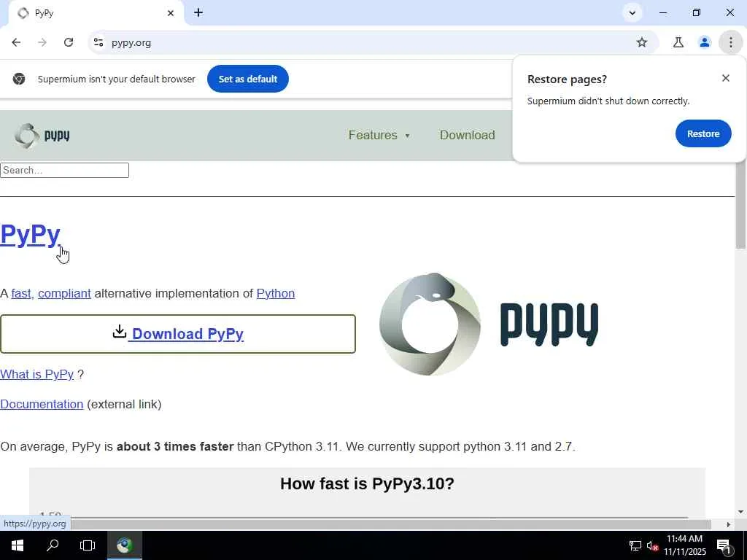Click Set as default button
This screenshot has height=560, width=747.
(248, 79)
